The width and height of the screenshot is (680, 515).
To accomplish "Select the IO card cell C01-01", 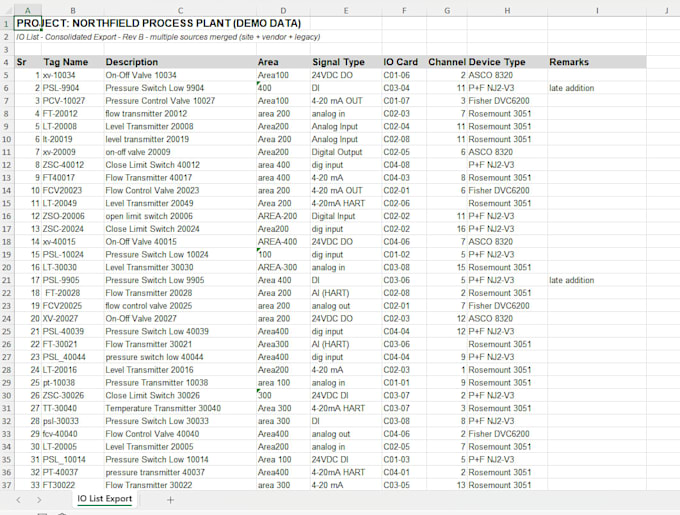I will 404,383.
